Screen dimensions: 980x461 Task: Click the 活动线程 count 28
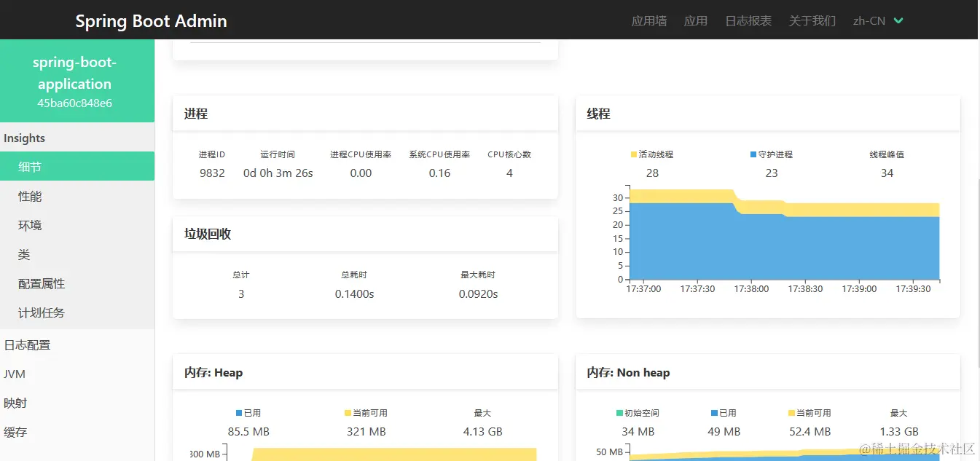[x=652, y=173]
